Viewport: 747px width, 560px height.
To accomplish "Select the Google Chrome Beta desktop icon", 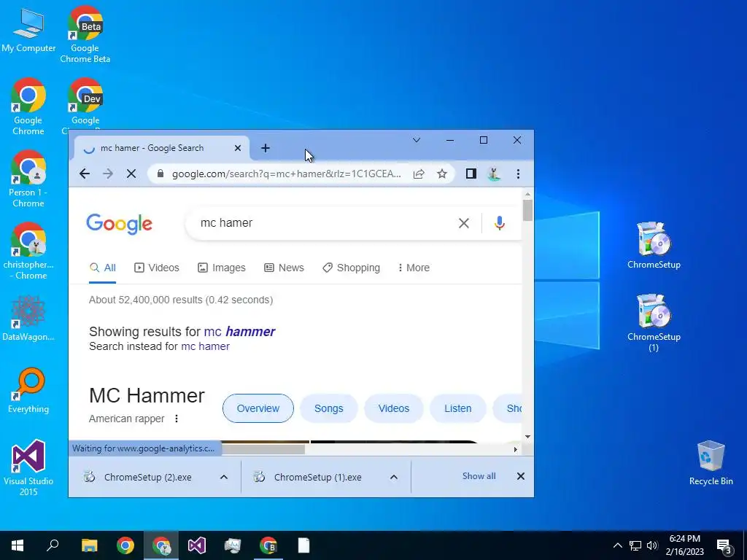I will click(85, 34).
